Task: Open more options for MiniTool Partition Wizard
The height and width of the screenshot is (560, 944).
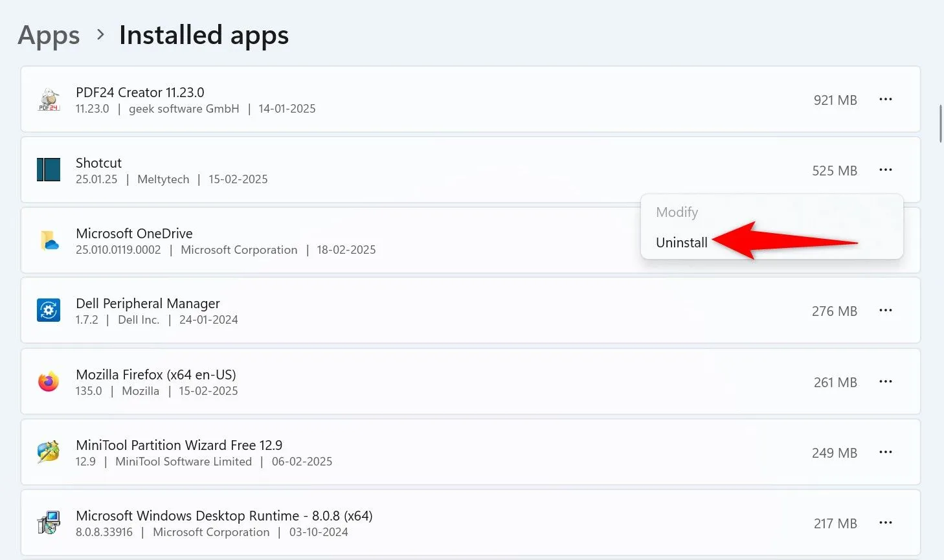Action: tap(886, 452)
